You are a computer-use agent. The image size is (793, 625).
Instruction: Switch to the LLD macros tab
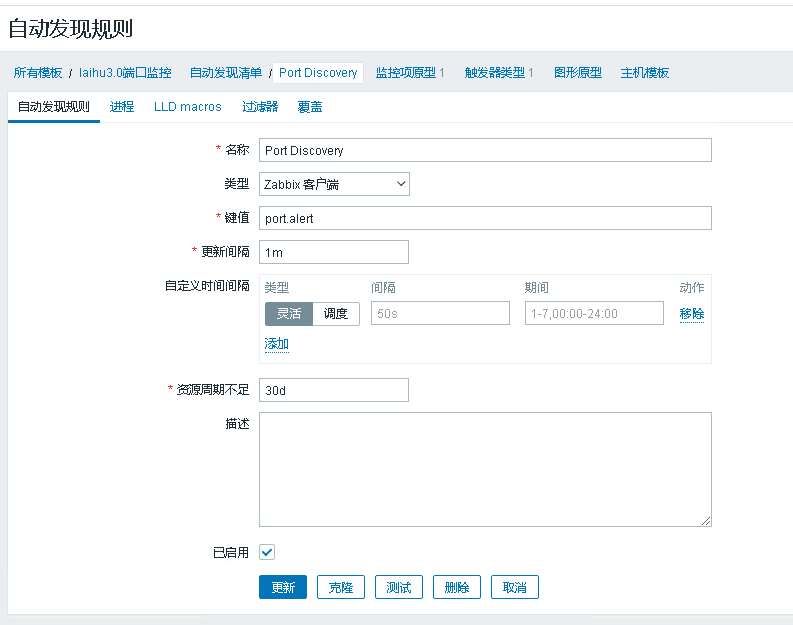[x=188, y=107]
